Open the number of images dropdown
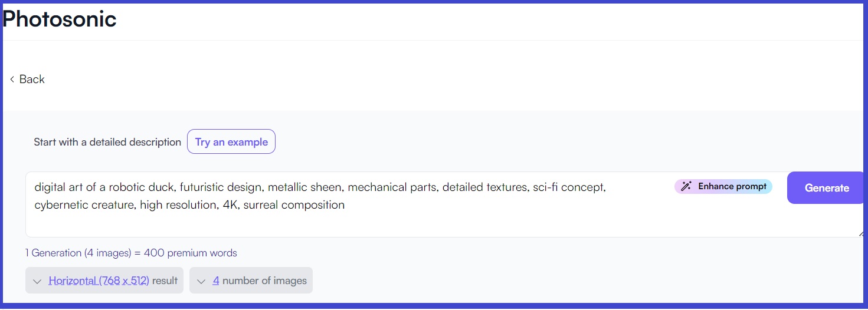The width and height of the screenshot is (868, 310). tap(251, 281)
